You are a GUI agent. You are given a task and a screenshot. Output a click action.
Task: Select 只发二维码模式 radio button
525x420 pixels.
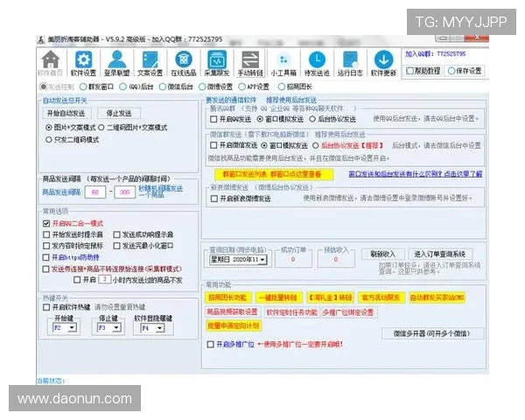coord(49,140)
